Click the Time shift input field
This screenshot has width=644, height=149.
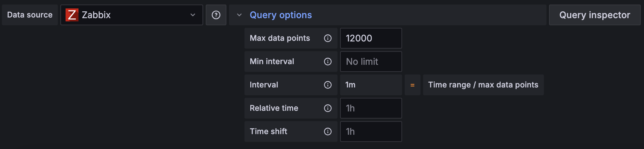tap(371, 132)
